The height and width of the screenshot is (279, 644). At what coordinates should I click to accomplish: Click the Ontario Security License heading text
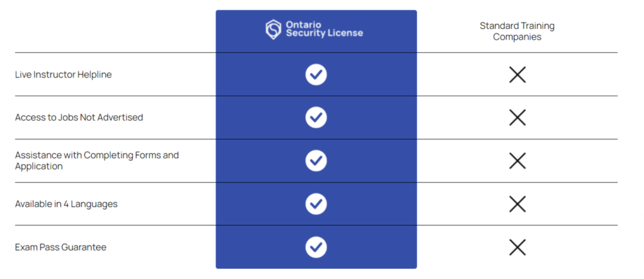tap(325, 29)
